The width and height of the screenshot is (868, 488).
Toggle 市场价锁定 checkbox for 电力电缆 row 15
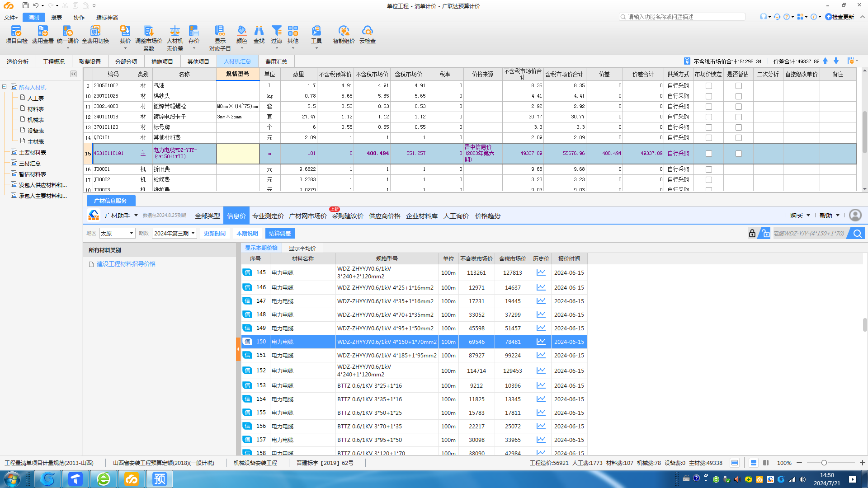(x=708, y=154)
